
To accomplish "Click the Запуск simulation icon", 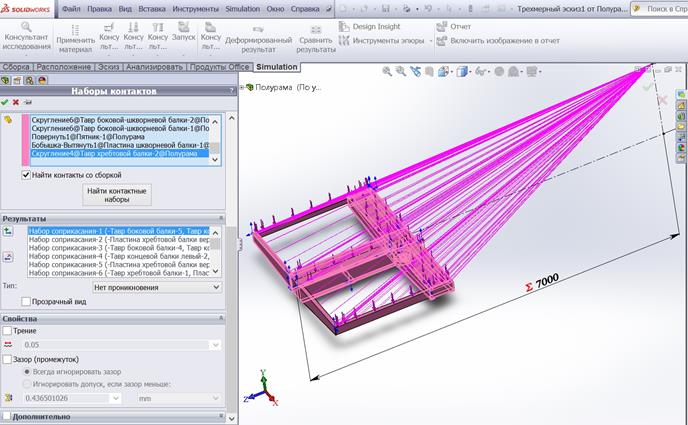I will (185, 28).
